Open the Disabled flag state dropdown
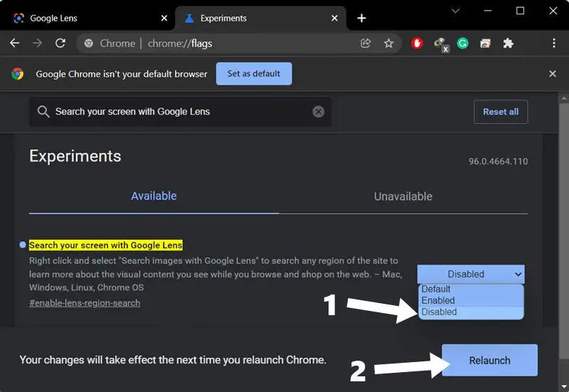This screenshot has width=569, height=392. click(471, 274)
